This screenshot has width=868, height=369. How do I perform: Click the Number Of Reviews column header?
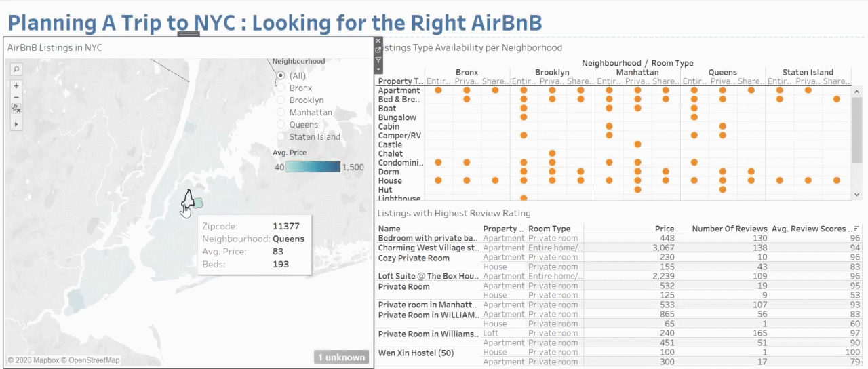tap(730, 229)
